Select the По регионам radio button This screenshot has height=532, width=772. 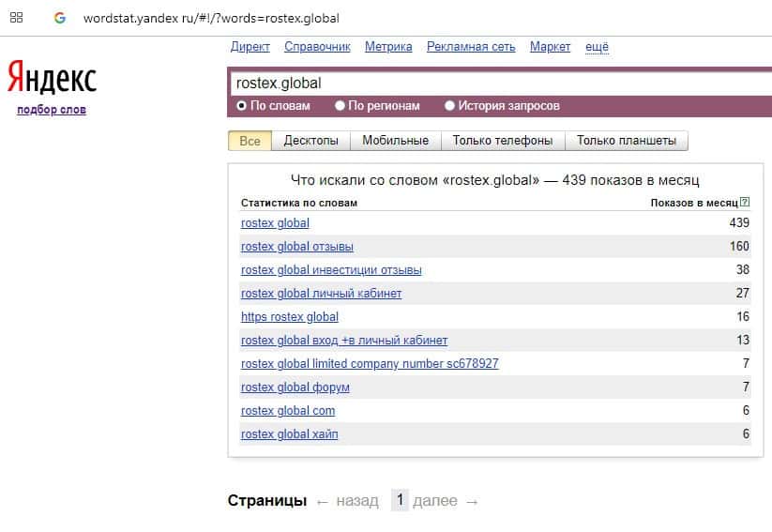[x=340, y=105]
